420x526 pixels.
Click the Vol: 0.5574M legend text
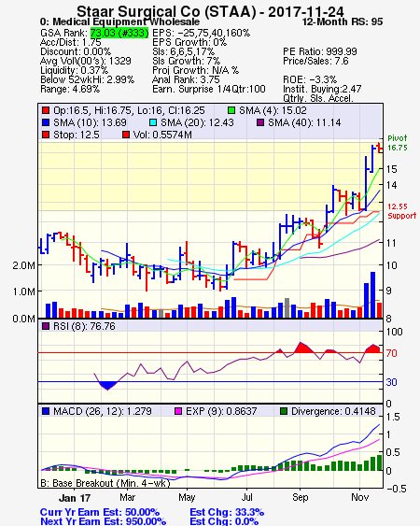(x=162, y=135)
